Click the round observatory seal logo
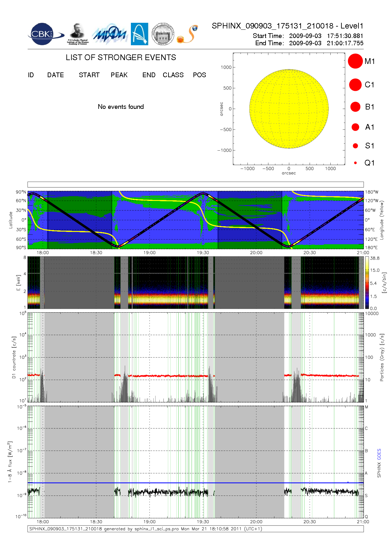 (x=163, y=34)
